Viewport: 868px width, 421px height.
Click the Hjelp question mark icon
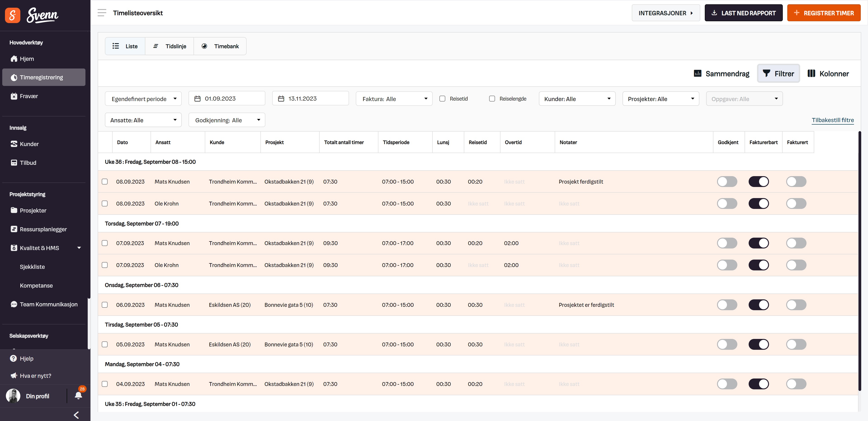coord(14,358)
